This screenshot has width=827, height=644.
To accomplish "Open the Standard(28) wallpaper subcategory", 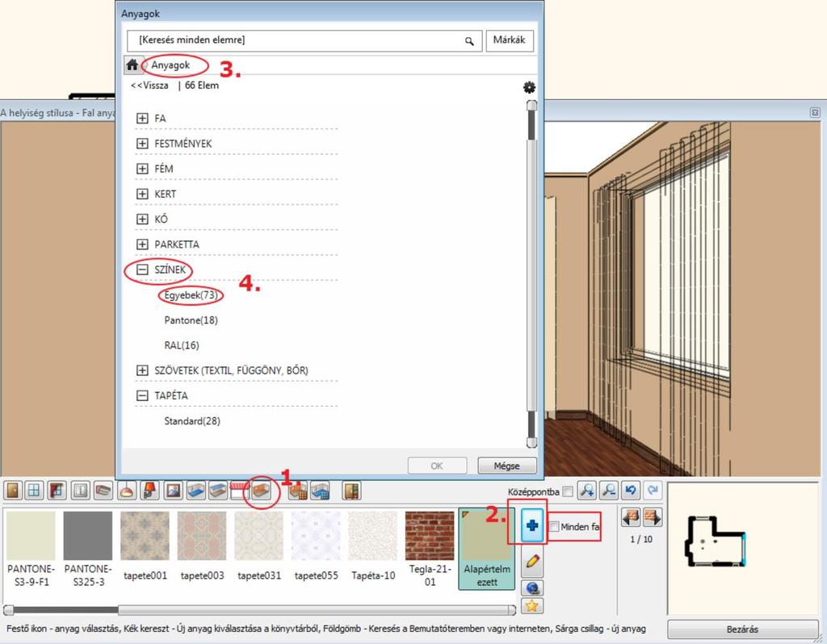I will [x=192, y=420].
